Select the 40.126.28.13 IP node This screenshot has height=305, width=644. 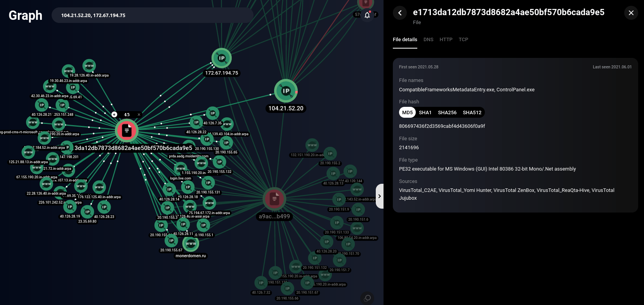[333, 173]
